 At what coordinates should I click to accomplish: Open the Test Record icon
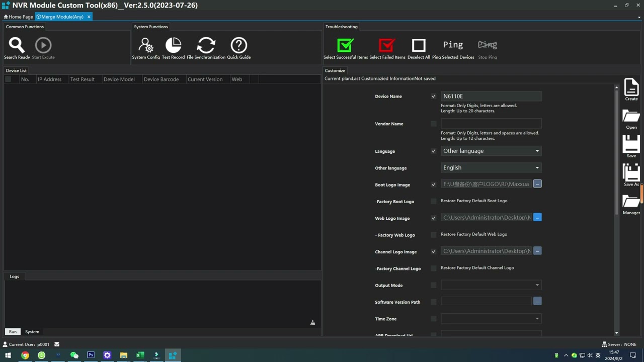[173, 46]
